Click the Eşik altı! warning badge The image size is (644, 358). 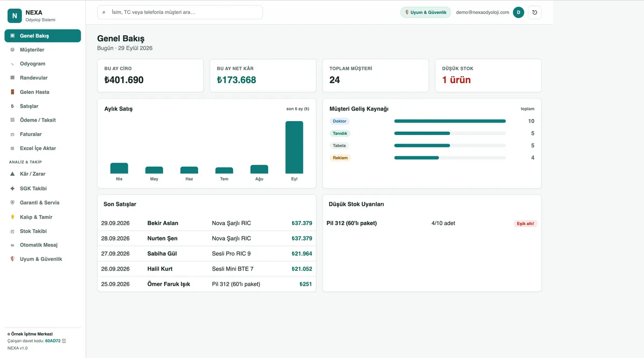pos(525,223)
